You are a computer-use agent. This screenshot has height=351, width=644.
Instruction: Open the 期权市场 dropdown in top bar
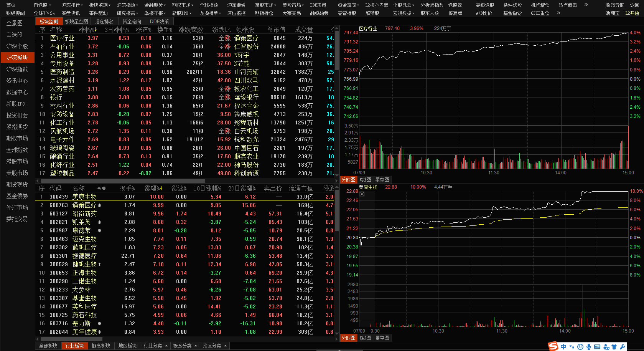click(183, 5)
